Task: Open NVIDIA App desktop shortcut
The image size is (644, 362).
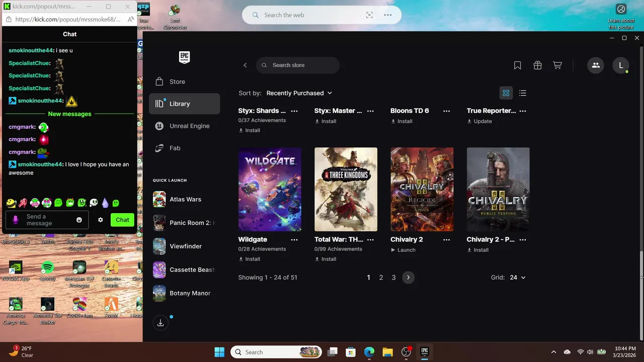Action: [x=16, y=271]
